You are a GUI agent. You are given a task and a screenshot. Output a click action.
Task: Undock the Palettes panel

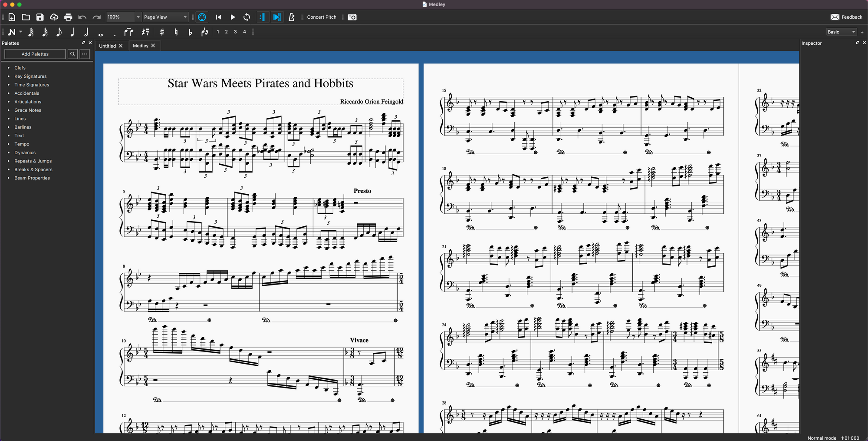83,43
